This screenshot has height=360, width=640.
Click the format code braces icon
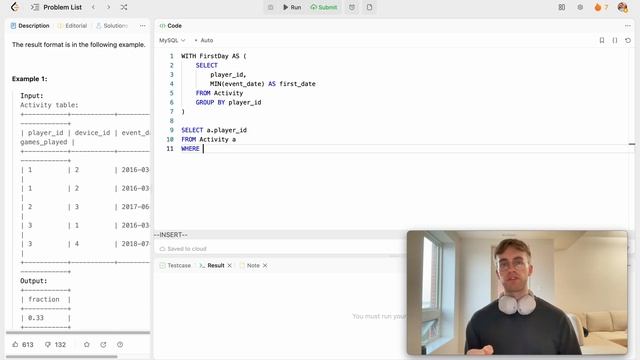click(x=615, y=40)
